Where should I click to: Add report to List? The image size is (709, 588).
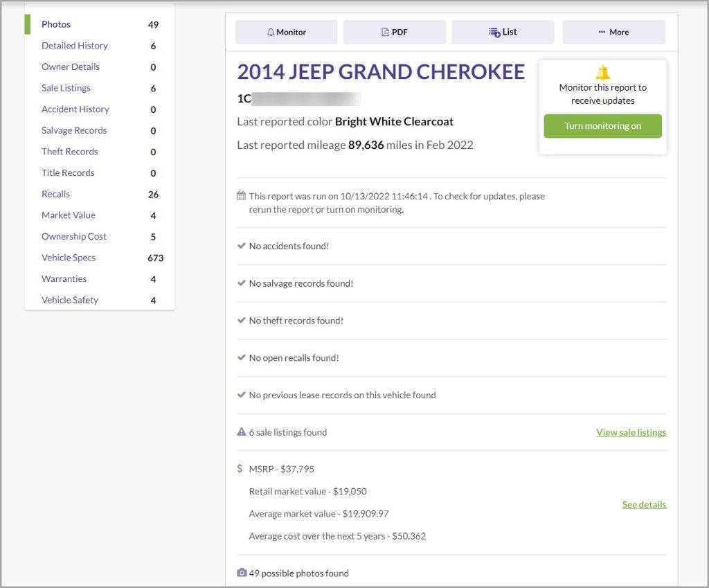[x=503, y=32]
